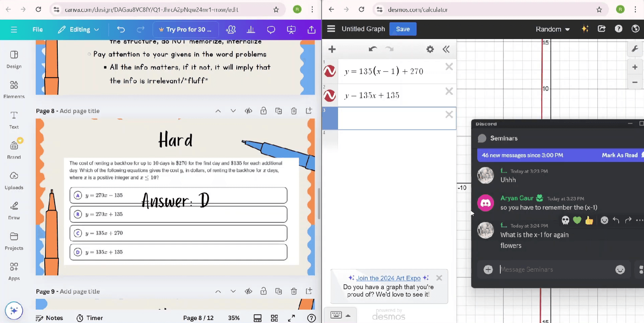Open the Uploads panel
644x323 pixels.
click(x=14, y=180)
